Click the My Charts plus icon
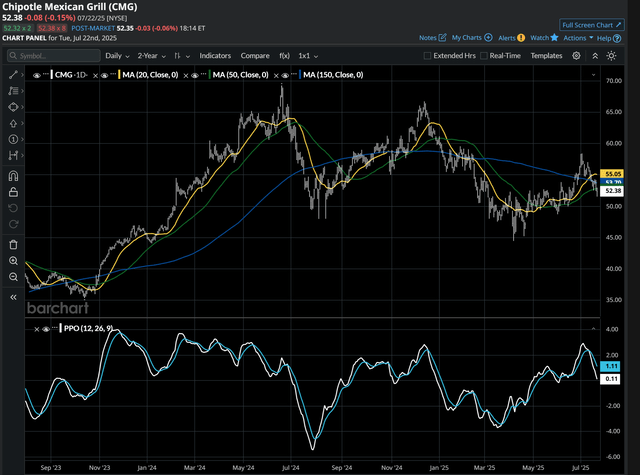The height and width of the screenshot is (475, 640). pos(488,38)
